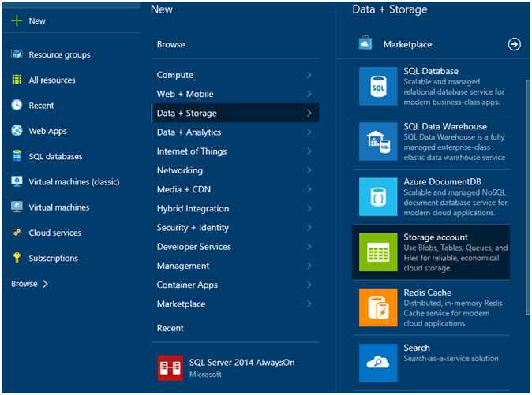532x395 pixels.
Task: Click the Azure DocumentDB title
Action: (x=442, y=182)
